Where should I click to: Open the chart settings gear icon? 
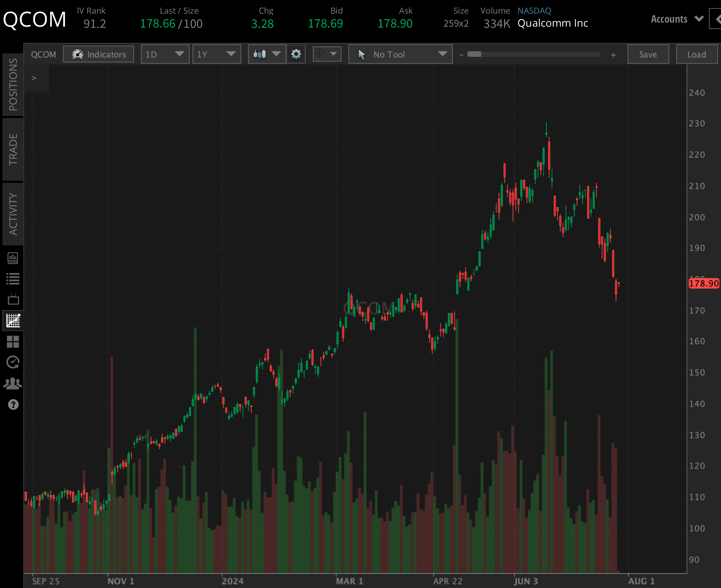pos(296,54)
